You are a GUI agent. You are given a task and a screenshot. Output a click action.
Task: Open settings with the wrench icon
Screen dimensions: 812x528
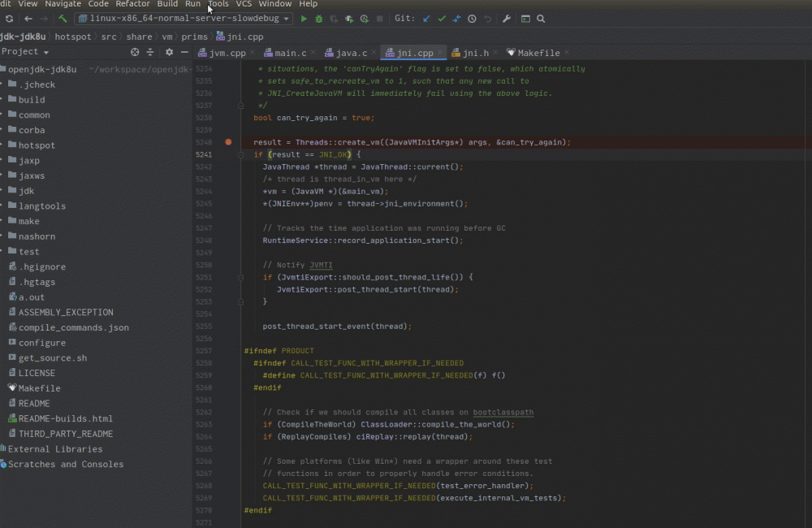point(507,19)
